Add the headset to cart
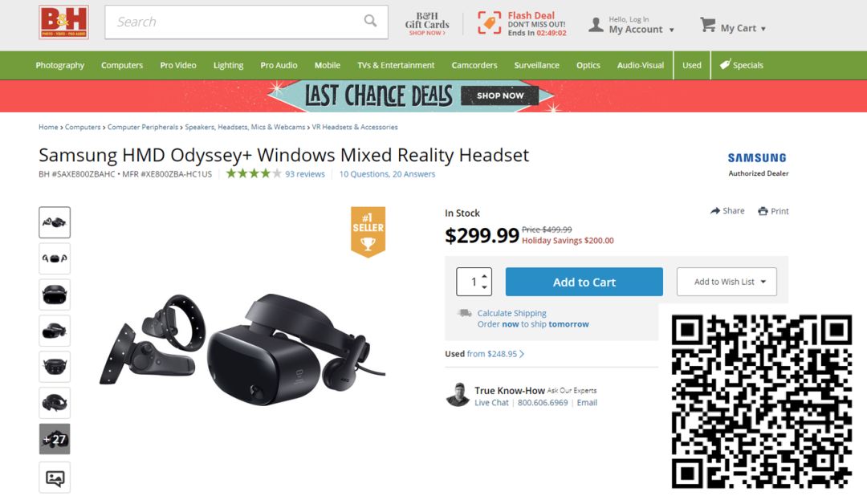Screen dimensions: 867x504 pos(584,282)
